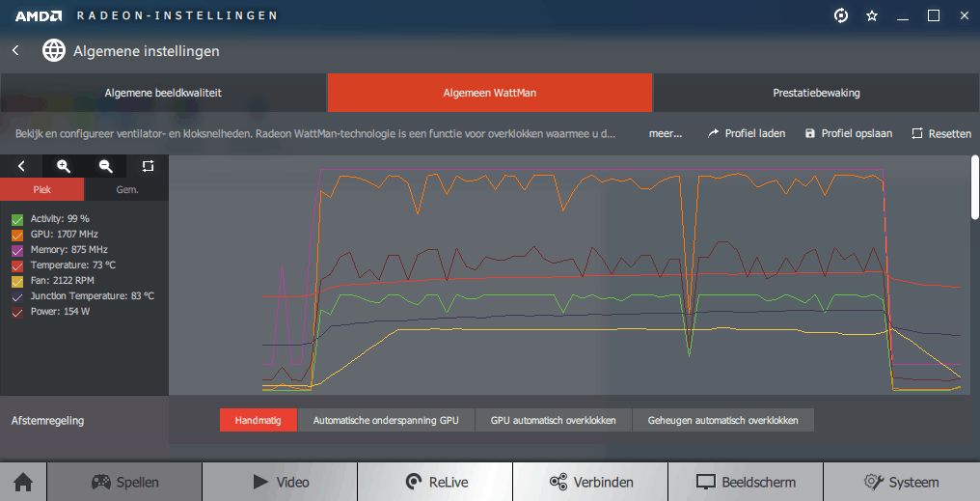Click the Algemene instellingen heading

[147, 50]
